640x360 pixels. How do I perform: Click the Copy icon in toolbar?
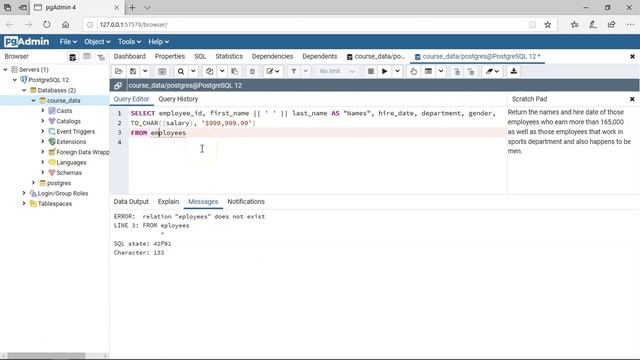[x=209, y=71]
